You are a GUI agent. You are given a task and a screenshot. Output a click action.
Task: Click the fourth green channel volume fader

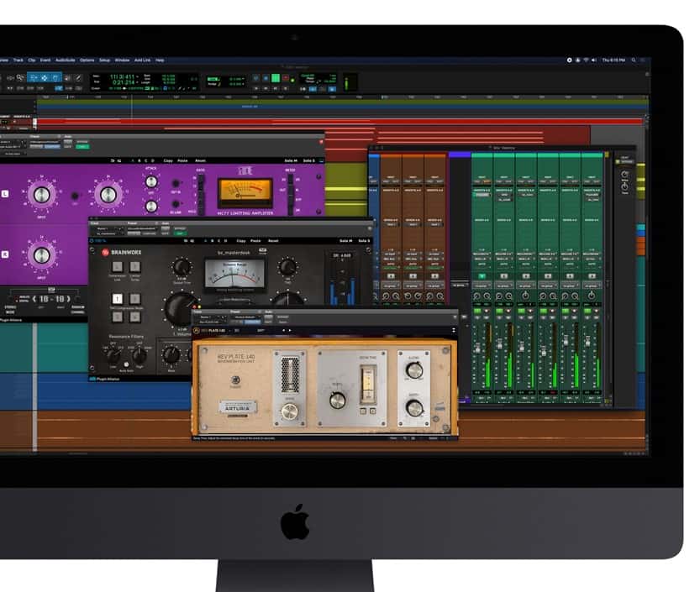point(544,351)
